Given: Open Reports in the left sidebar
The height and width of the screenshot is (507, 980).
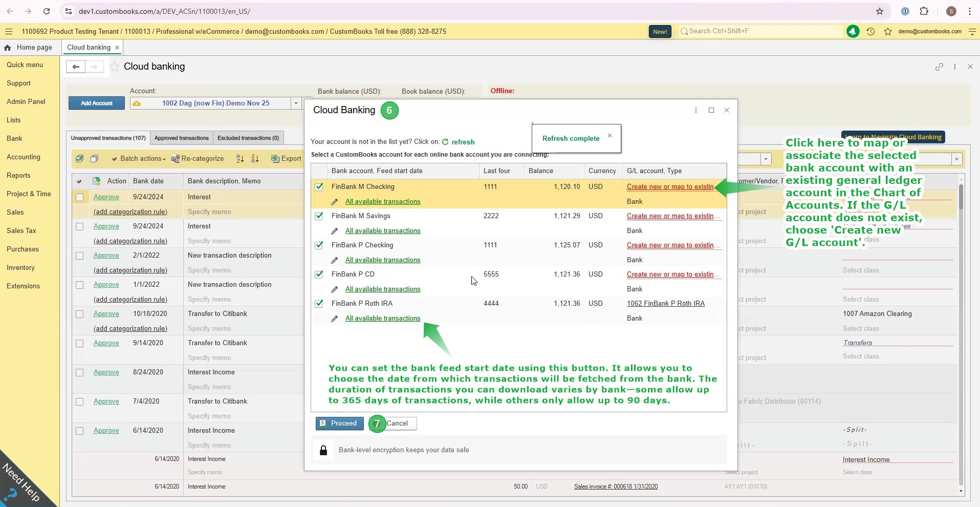Looking at the screenshot, I should [18, 175].
